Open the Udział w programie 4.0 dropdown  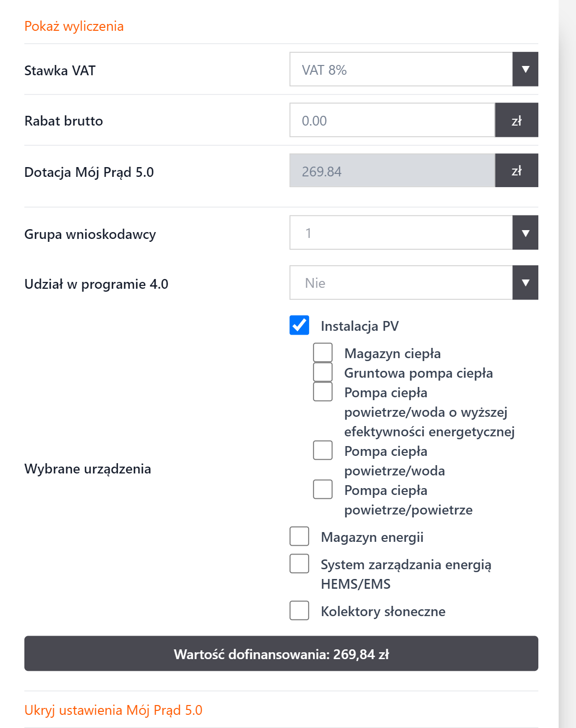click(525, 283)
